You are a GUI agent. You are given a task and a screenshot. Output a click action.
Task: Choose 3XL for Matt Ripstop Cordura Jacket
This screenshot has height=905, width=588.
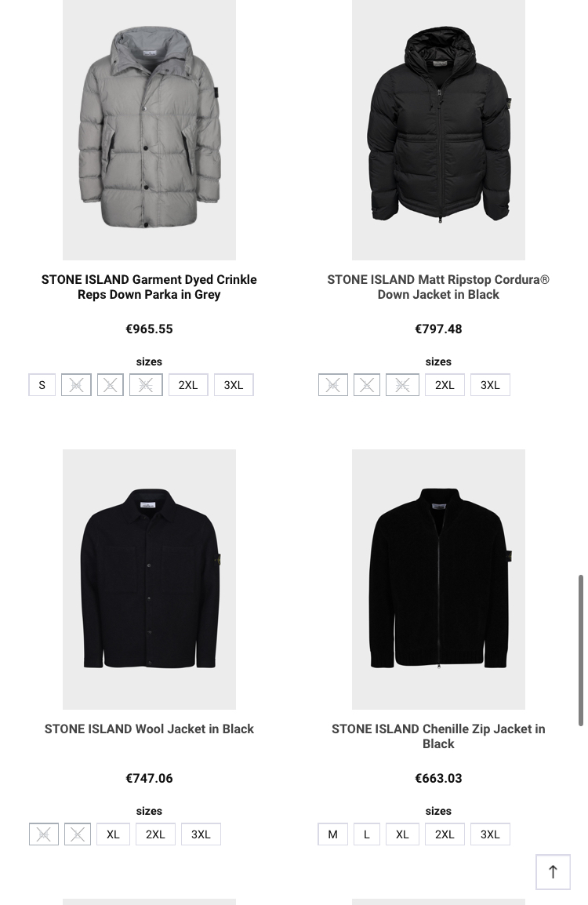pos(491,385)
